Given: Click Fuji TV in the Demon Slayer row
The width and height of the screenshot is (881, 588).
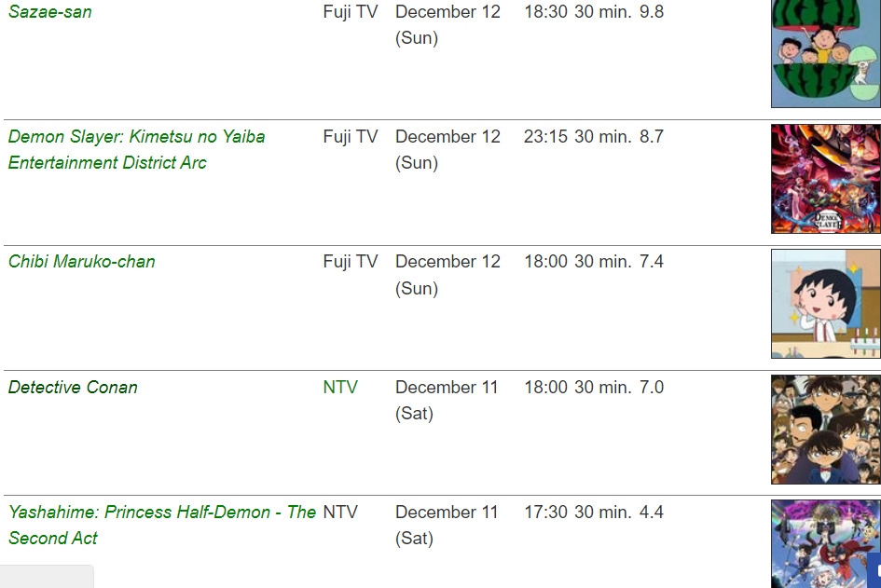Looking at the screenshot, I should point(351,137).
